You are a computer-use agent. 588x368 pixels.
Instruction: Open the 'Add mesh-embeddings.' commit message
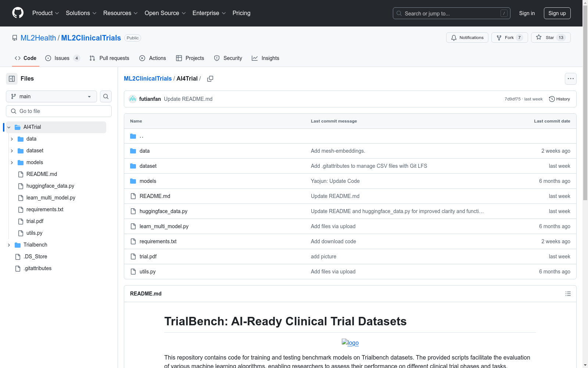point(338,151)
